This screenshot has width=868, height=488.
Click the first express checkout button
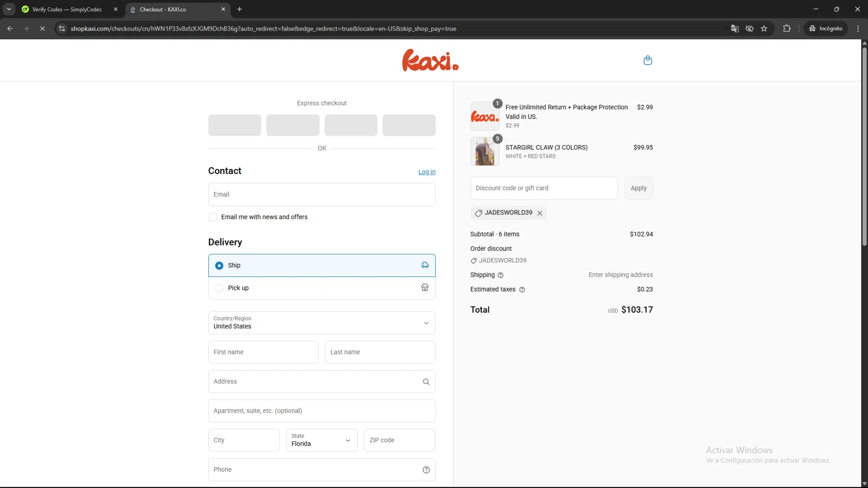click(234, 125)
